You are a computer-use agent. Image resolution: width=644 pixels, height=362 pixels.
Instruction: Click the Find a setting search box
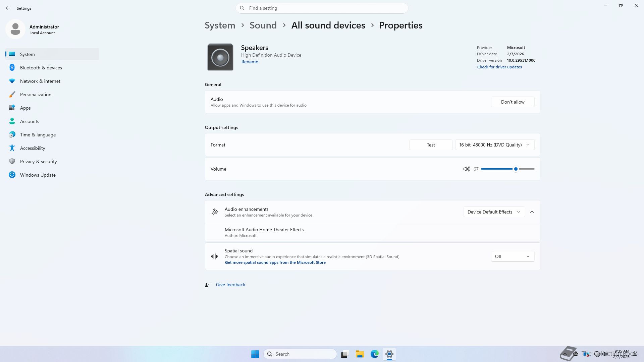(322, 8)
